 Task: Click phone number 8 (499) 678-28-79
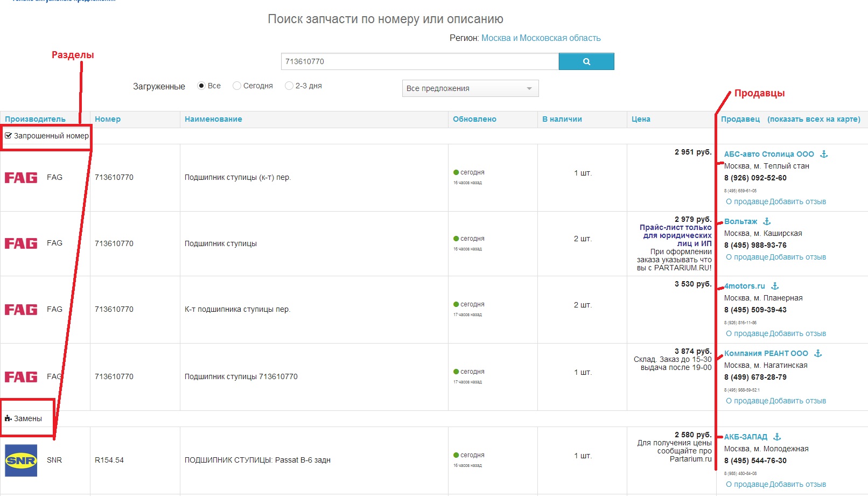755,377
